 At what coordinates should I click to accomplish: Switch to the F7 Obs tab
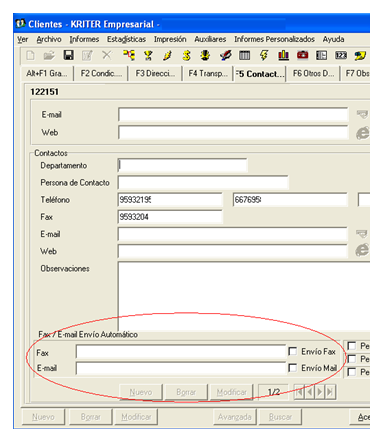pyautogui.click(x=356, y=74)
